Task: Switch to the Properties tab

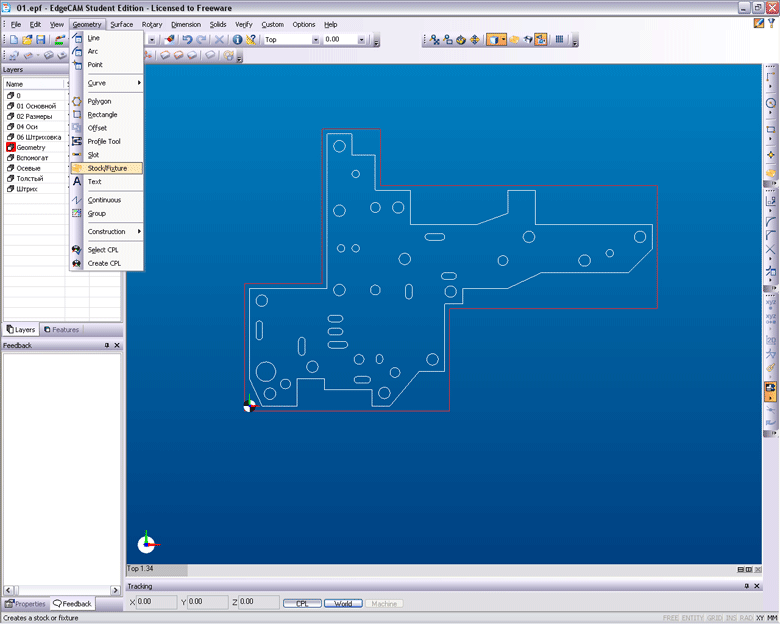Action: 25,604
